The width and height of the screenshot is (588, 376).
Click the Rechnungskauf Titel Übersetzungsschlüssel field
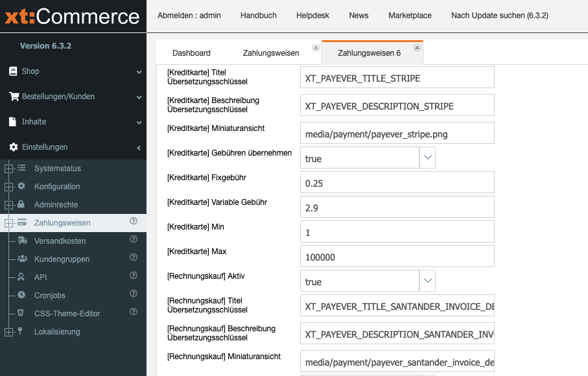pyautogui.click(x=397, y=305)
